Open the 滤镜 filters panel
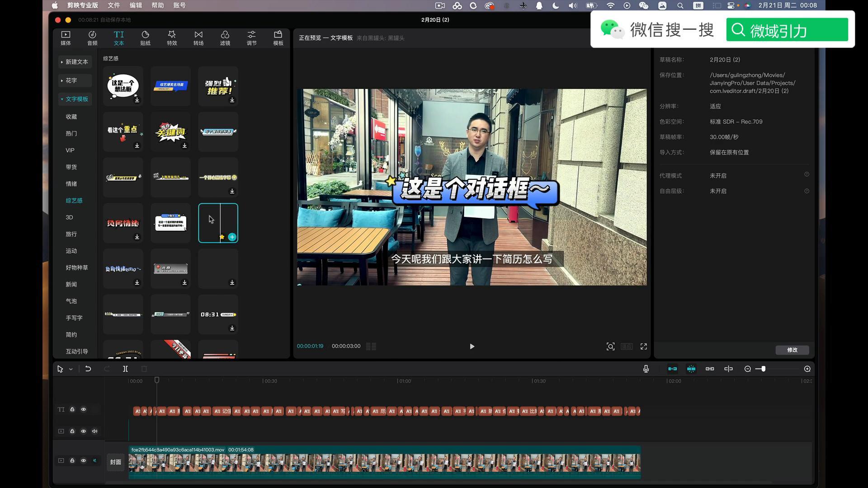Image resolution: width=868 pixels, height=488 pixels. tap(225, 38)
